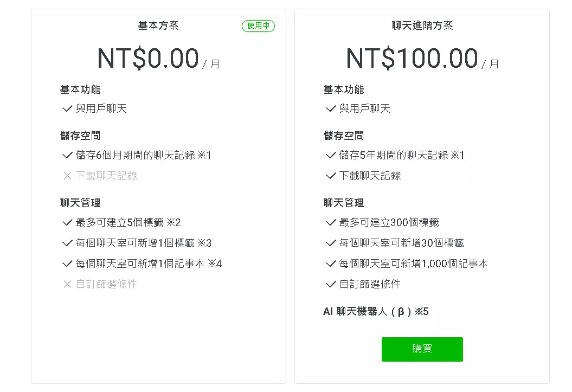This screenshot has width=572, height=392.
Task: Click the NT$0.00 monthly price
Action: coord(148,59)
